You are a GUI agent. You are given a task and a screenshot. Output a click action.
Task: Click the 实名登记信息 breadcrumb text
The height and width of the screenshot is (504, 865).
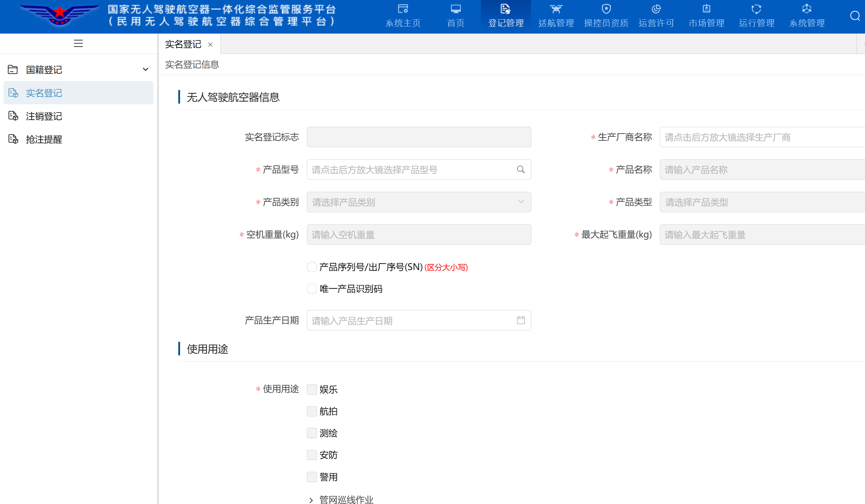click(192, 64)
